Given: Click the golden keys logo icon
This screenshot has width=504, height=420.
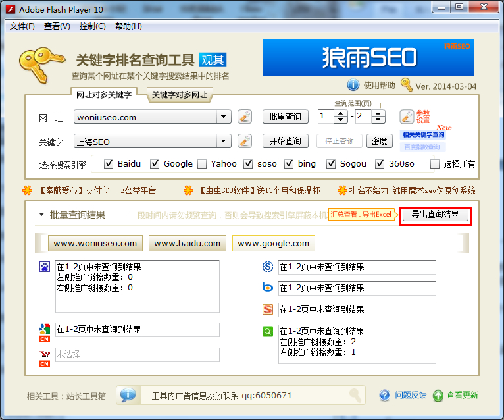Looking at the screenshot, I should 42,65.
